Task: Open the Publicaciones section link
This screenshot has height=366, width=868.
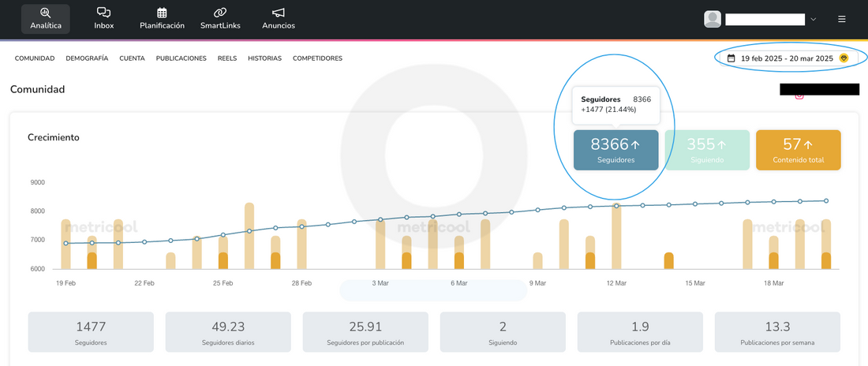Action: pyautogui.click(x=181, y=58)
